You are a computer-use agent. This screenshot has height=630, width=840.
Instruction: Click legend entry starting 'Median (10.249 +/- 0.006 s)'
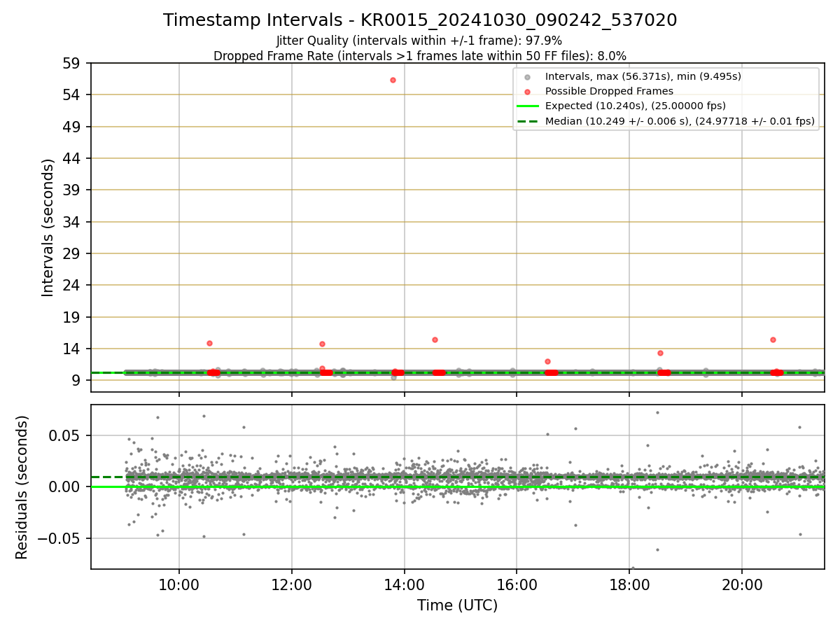(680, 121)
